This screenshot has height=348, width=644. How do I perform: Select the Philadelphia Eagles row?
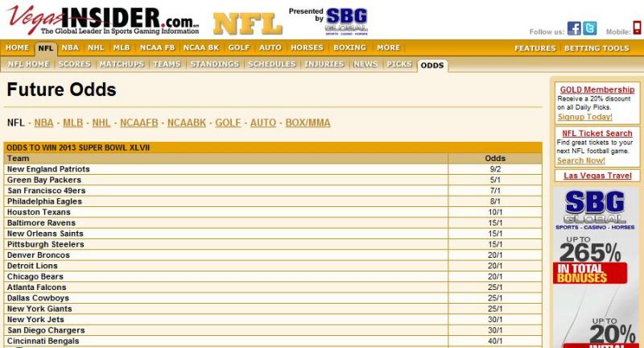tap(273, 201)
